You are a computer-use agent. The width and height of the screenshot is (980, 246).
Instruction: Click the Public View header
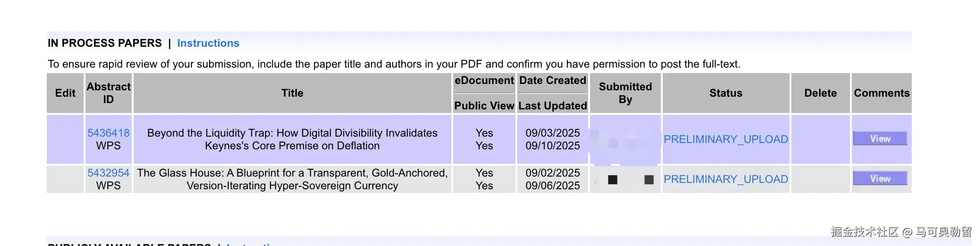(x=484, y=106)
